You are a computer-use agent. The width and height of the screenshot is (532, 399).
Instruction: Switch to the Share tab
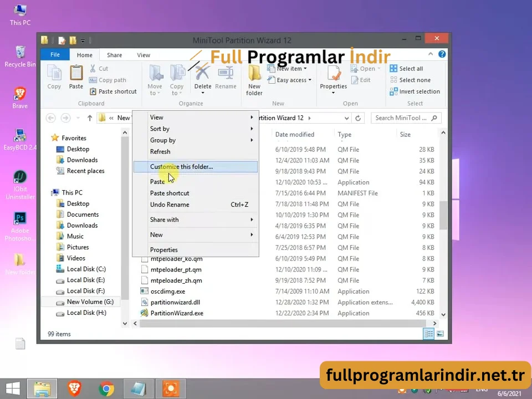pos(114,55)
